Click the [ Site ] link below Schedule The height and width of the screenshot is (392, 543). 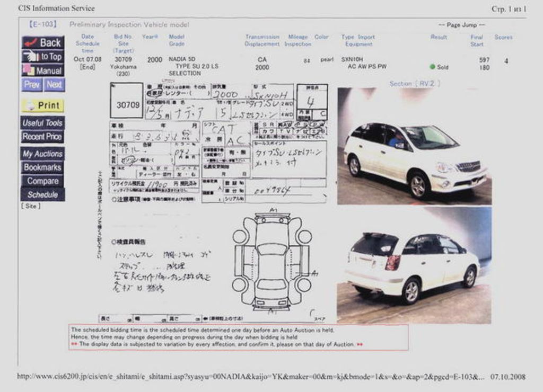31,206
